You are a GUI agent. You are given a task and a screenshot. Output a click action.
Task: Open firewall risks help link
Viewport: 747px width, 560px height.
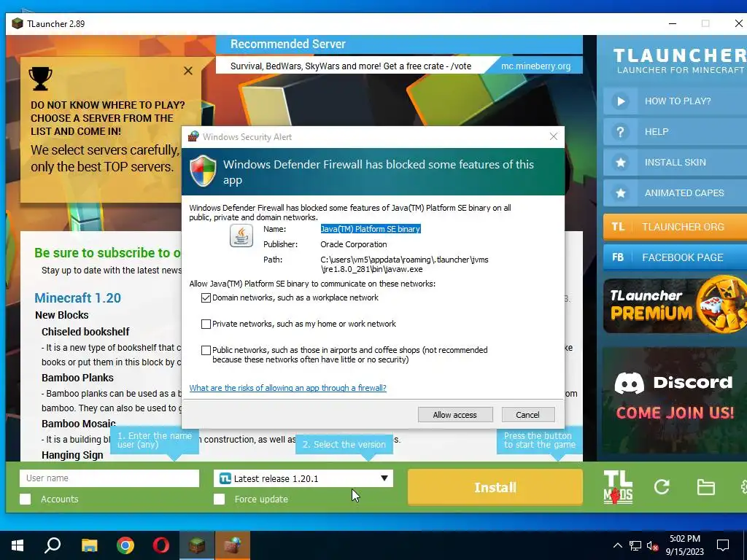point(287,388)
